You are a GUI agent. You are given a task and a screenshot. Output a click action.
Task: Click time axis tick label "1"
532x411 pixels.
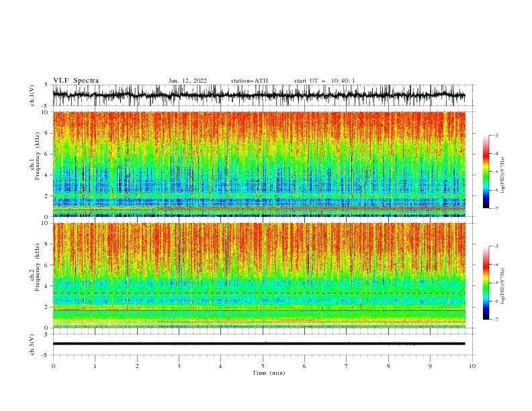[95, 366]
